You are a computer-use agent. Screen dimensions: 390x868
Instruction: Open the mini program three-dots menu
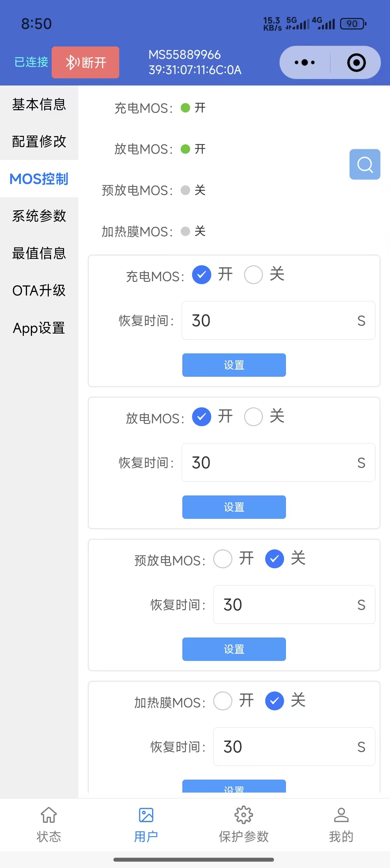click(305, 63)
